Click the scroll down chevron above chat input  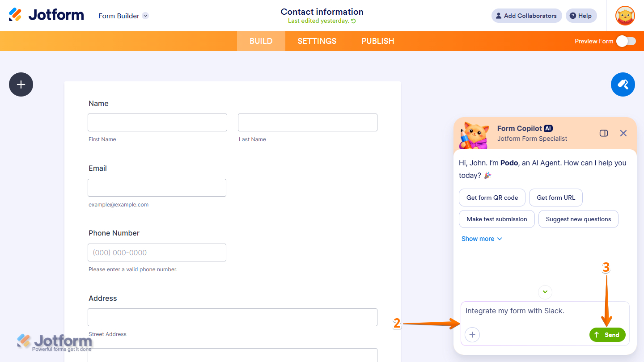pos(545,292)
